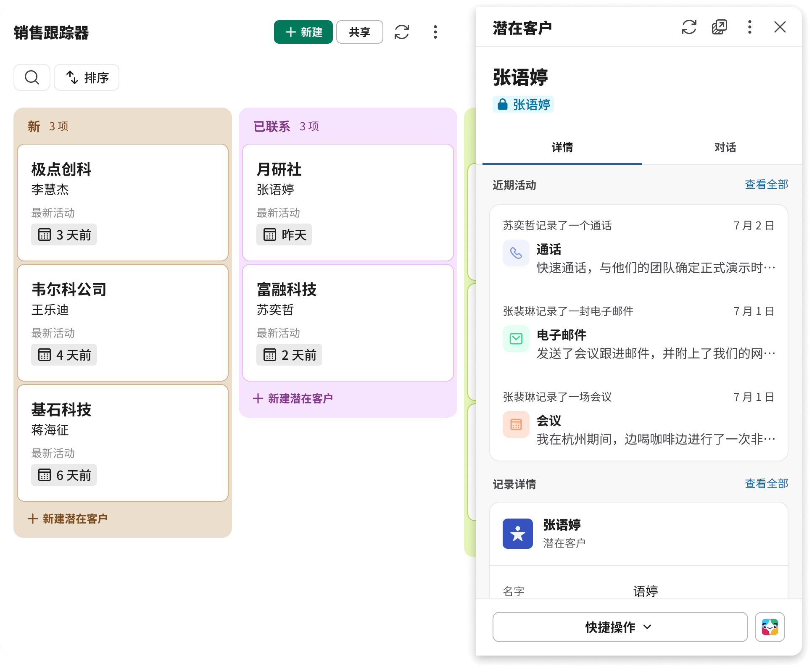This screenshot has height=669, width=812.
Task: Open the 基石科技 card
Action: click(123, 443)
